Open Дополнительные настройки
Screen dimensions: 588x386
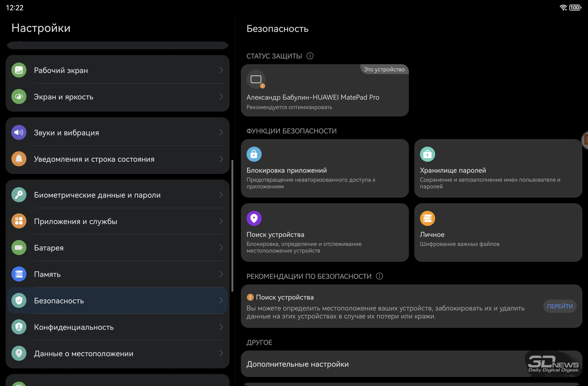point(411,364)
